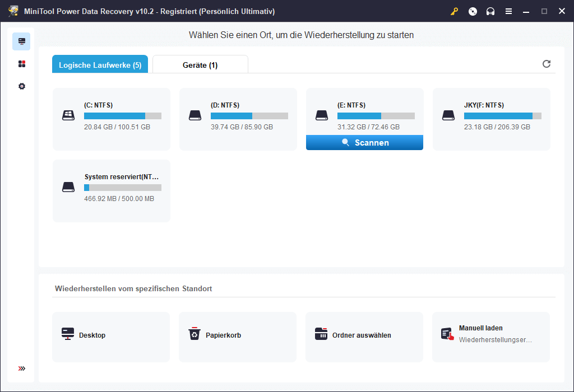The image size is (574, 392).
Task: Select the (D: NTFS) drive label
Action: [x=225, y=105]
